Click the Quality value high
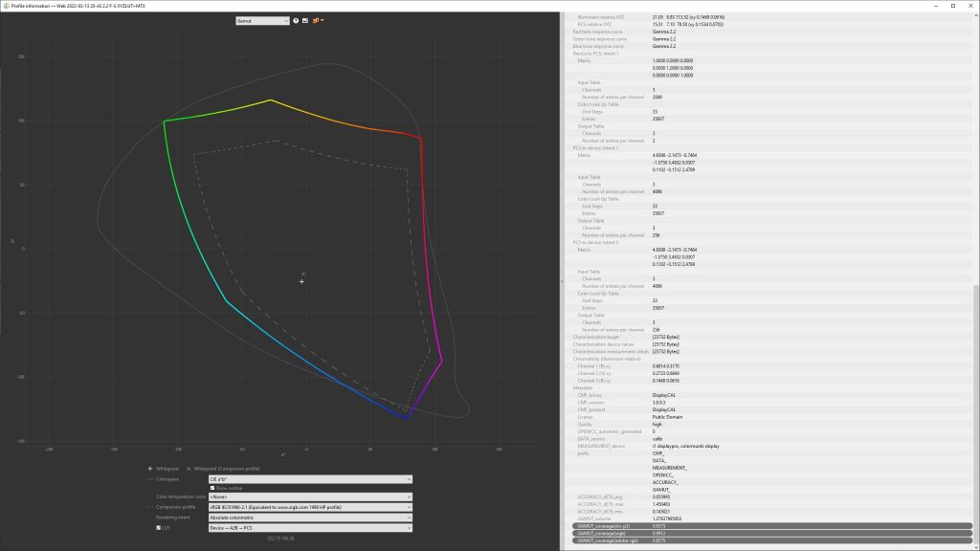The image size is (980, 551). (x=657, y=424)
